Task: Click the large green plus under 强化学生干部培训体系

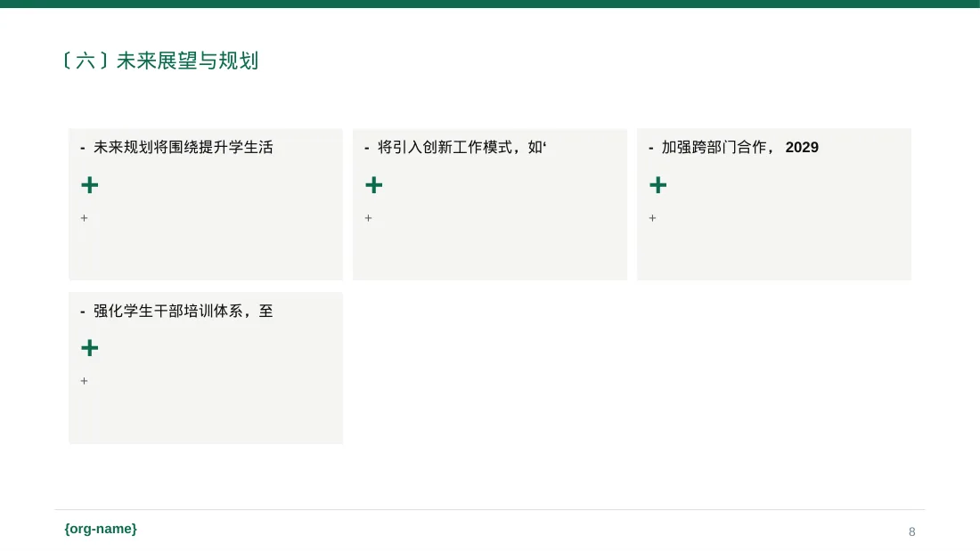Action: click(x=89, y=348)
